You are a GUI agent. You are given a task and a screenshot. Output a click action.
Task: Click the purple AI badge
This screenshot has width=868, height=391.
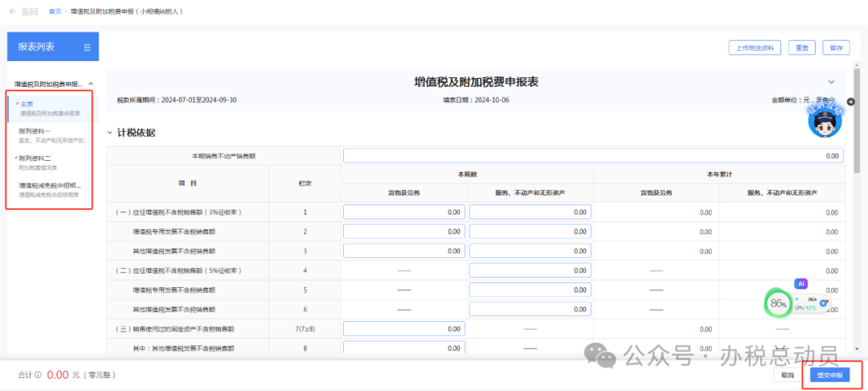(x=800, y=283)
